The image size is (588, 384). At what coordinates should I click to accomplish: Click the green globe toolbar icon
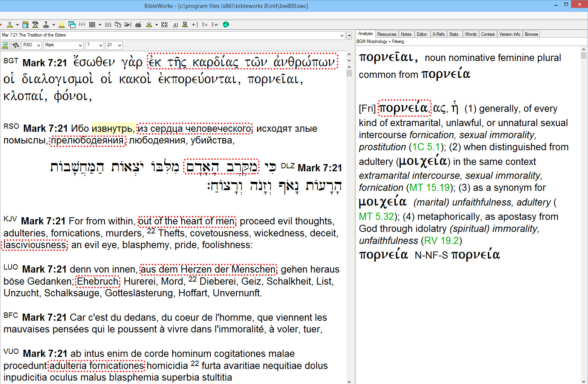pyautogui.click(x=226, y=25)
